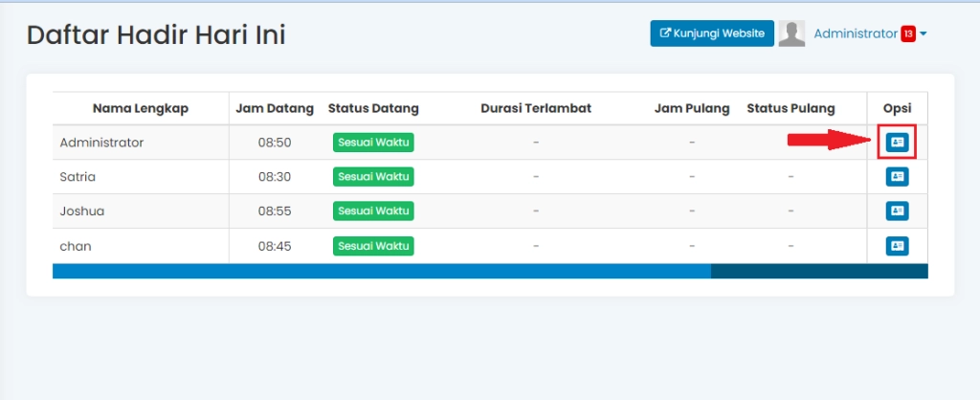Click the 08:30 arrival time

275,177
